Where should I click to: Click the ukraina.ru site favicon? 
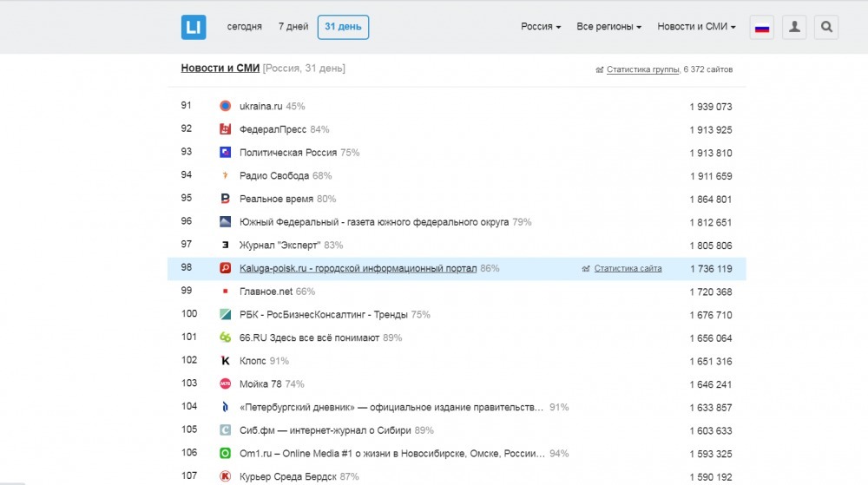click(226, 106)
